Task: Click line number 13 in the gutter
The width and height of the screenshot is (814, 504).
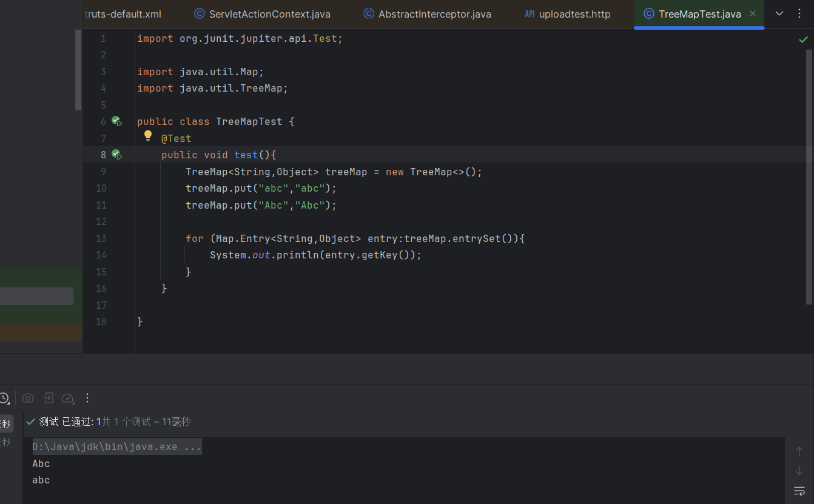Action: (101, 238)
